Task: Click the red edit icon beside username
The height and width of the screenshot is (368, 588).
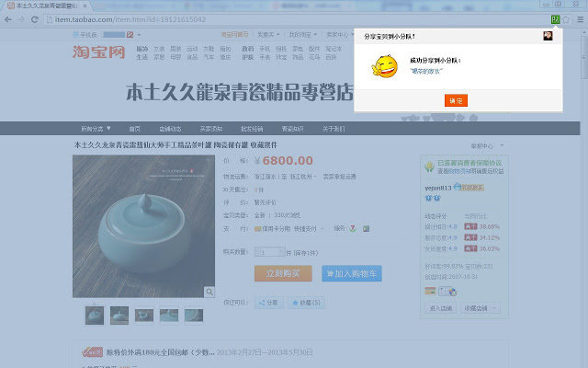Action: coord(130,35)
